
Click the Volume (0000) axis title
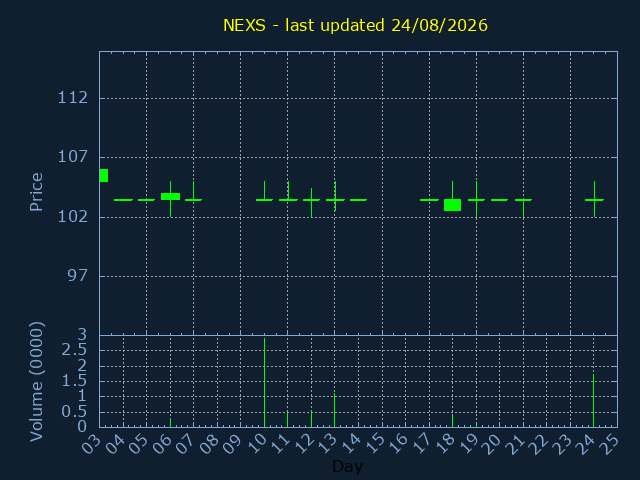tap(36, 382)
